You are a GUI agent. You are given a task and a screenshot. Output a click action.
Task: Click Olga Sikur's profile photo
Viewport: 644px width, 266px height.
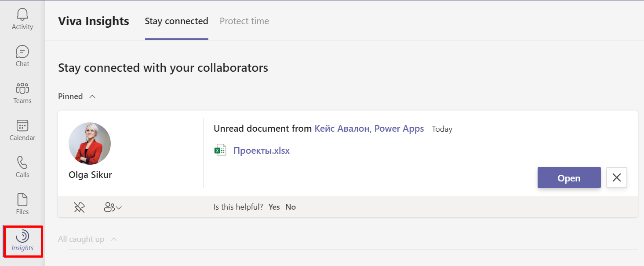coord(90,144)
